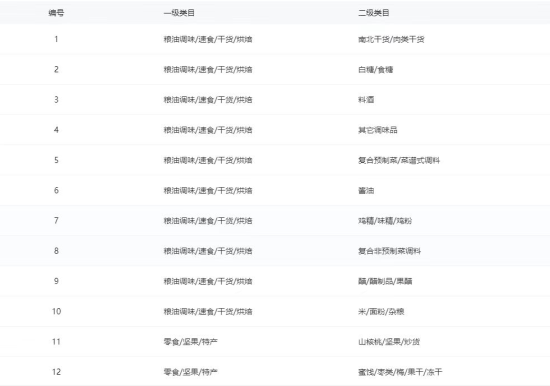Viewport: 550px width, 386px height.
Task: Select the 白糖/食糖 cell
Action: 375,69
